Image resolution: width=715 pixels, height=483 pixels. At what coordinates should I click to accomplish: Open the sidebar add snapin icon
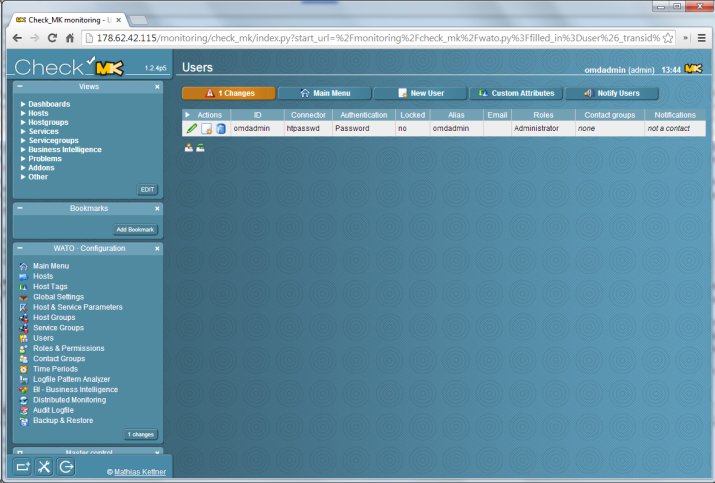tap(22, 467)
